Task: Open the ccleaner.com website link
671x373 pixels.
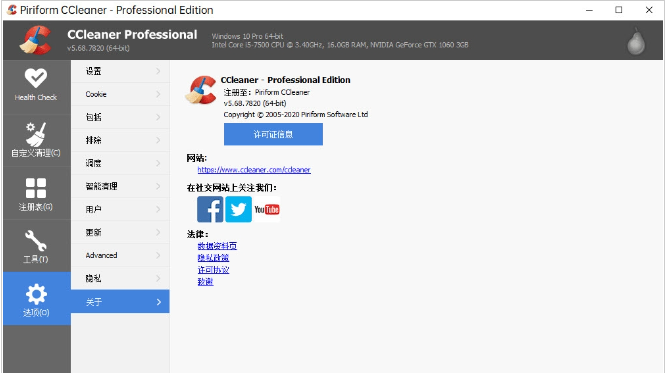Action: point(254,170)
